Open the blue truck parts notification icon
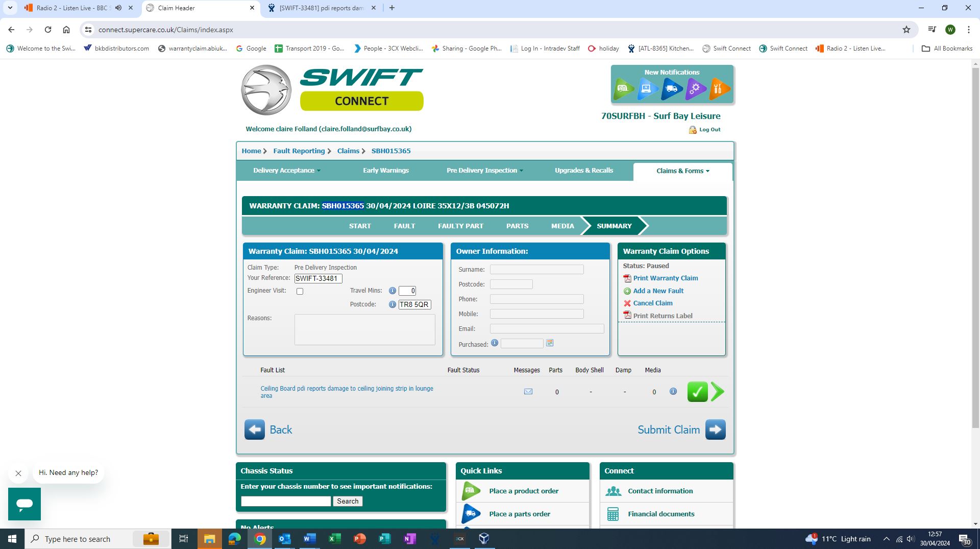980x549 pixels. pos(672,89)
